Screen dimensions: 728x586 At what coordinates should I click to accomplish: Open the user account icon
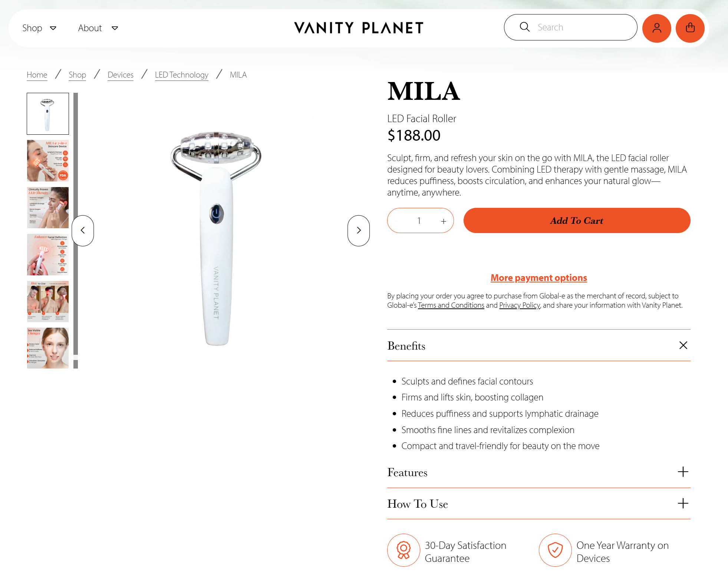656,28
